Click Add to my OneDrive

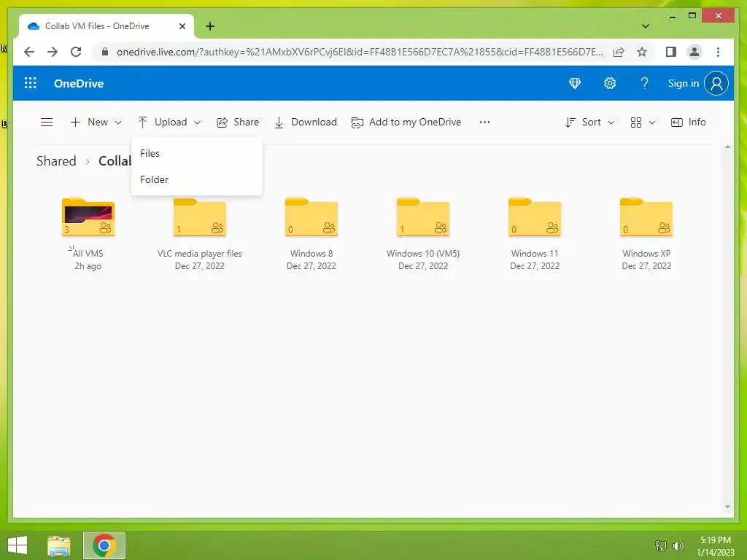[406, 122]
